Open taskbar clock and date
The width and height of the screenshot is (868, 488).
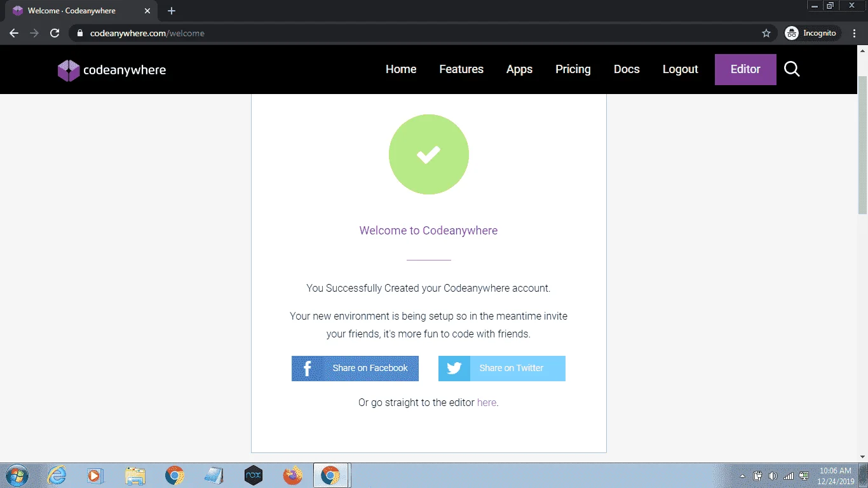[835, 476]
